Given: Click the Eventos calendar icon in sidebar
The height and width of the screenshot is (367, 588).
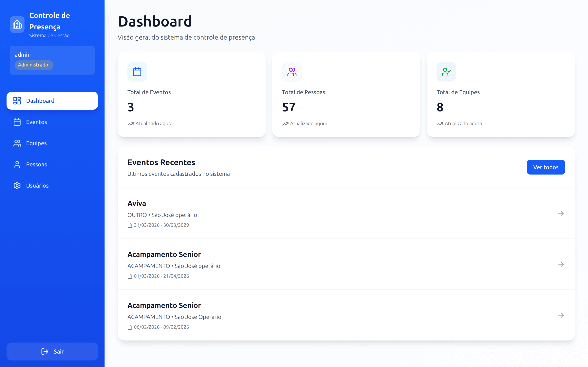Looking at the screenshot, I should pos(17,122).
